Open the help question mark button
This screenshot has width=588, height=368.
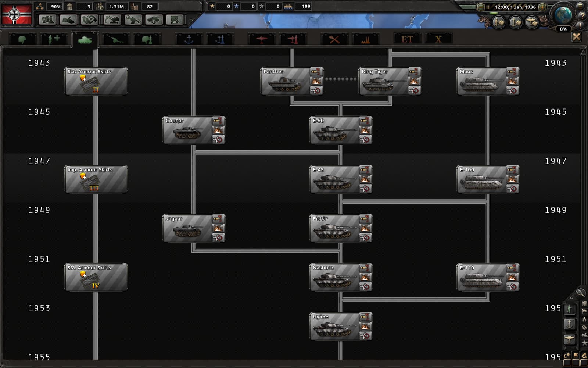pos(582,16)
